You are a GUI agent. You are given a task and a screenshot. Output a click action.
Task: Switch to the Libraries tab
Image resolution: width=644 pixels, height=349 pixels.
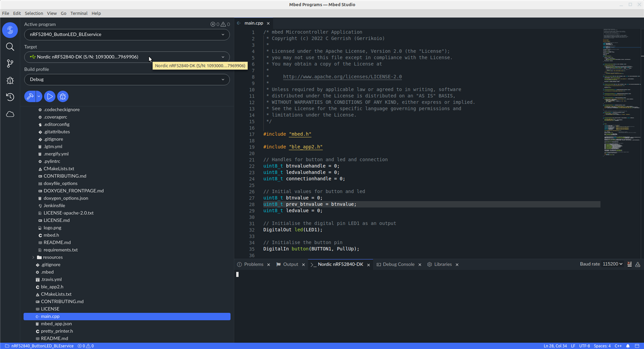point(443,264)
